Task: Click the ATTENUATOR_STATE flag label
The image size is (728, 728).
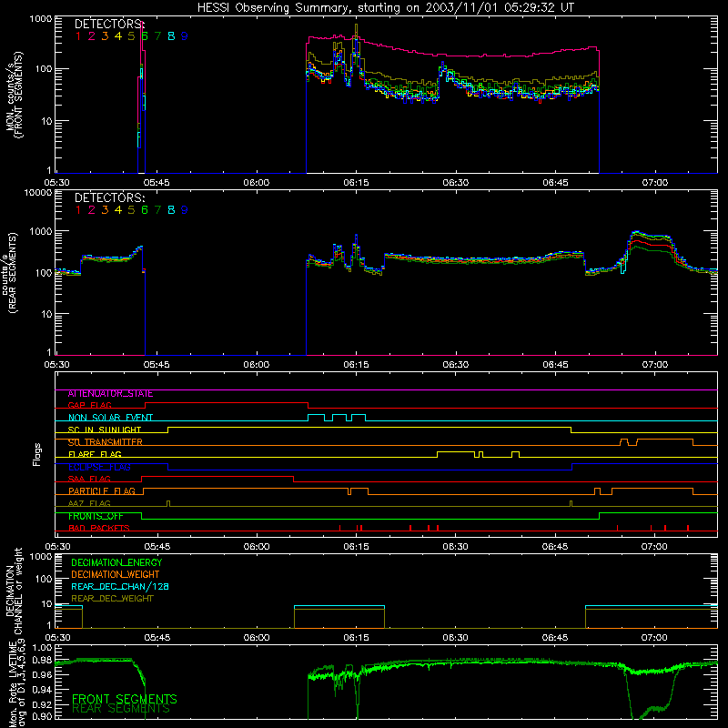Action: (x=110, y=394)
